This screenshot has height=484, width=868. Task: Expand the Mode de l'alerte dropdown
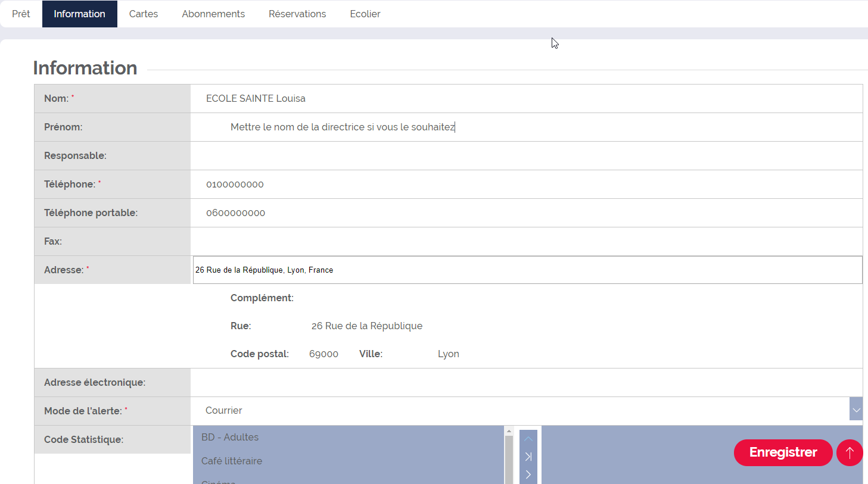(855, 410)
